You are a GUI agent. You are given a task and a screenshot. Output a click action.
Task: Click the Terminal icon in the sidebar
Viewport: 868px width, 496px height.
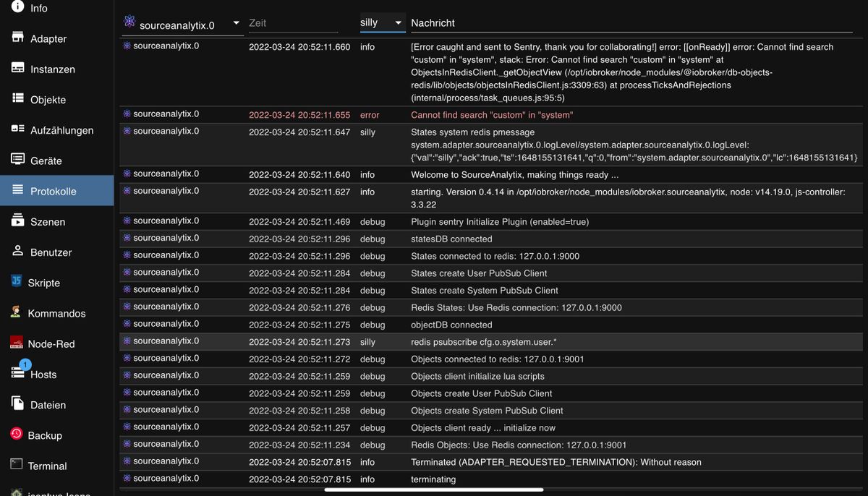(x=17, y=465)
